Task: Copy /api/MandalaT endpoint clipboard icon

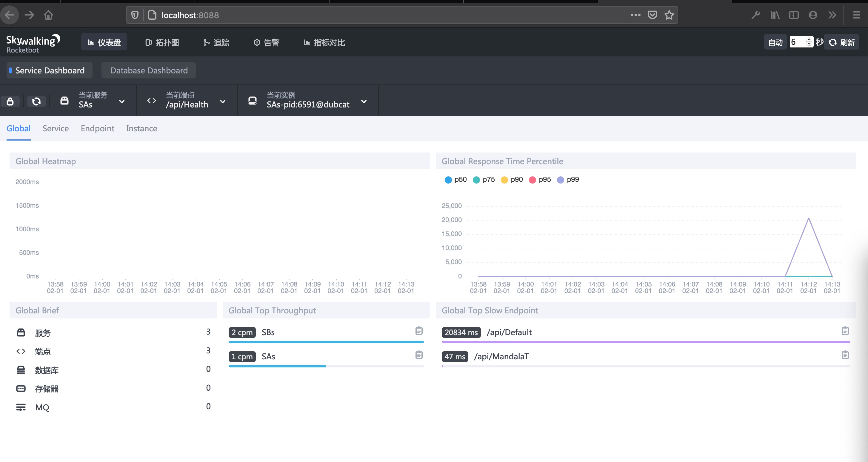Action: [845, 355]
